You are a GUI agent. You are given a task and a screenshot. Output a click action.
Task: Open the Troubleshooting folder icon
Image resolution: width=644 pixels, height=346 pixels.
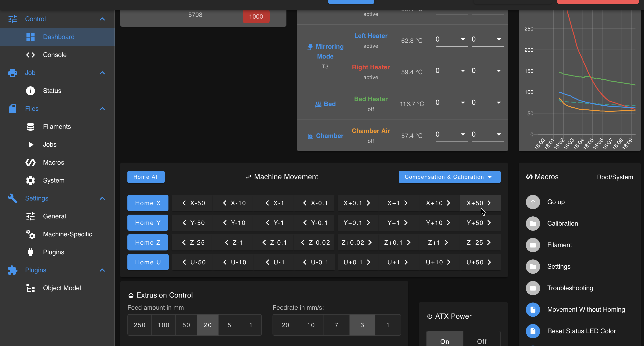533,288
